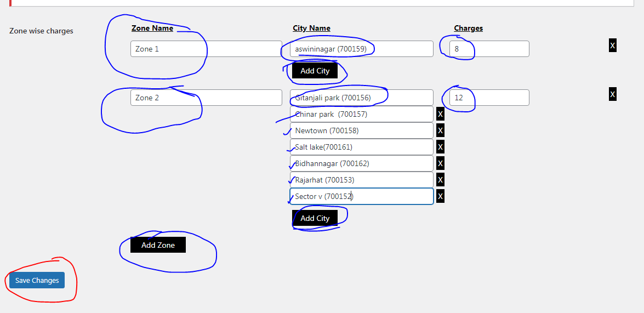644x313 pixels.
Task: Delete the Rajarhat city row
Action: 440,180
